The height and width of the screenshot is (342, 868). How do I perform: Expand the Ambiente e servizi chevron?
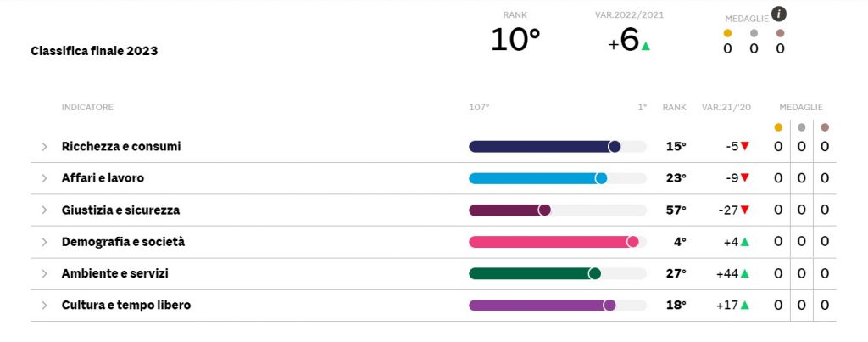click(45, 274)
